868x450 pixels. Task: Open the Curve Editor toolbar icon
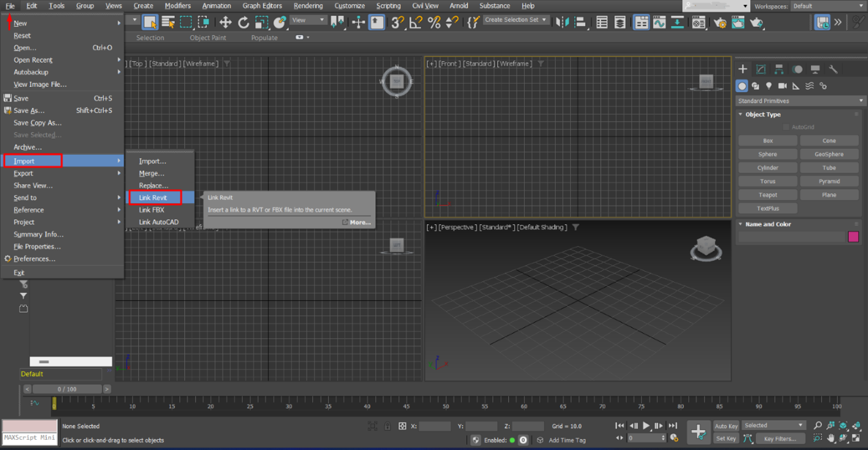point(659,22)
